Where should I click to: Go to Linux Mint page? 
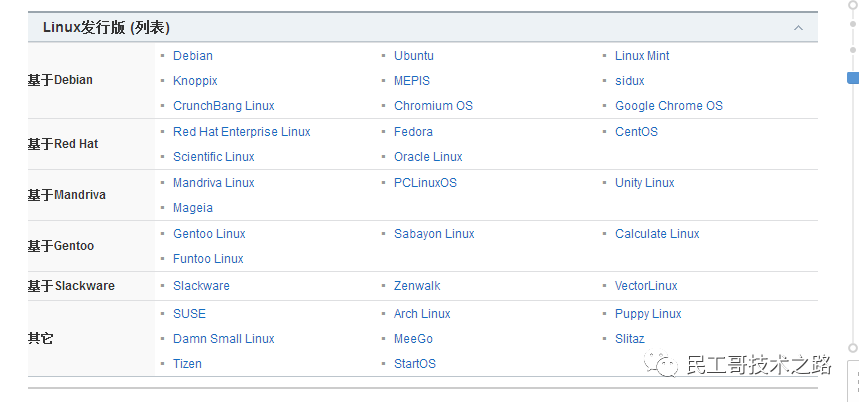click(642, 56)
